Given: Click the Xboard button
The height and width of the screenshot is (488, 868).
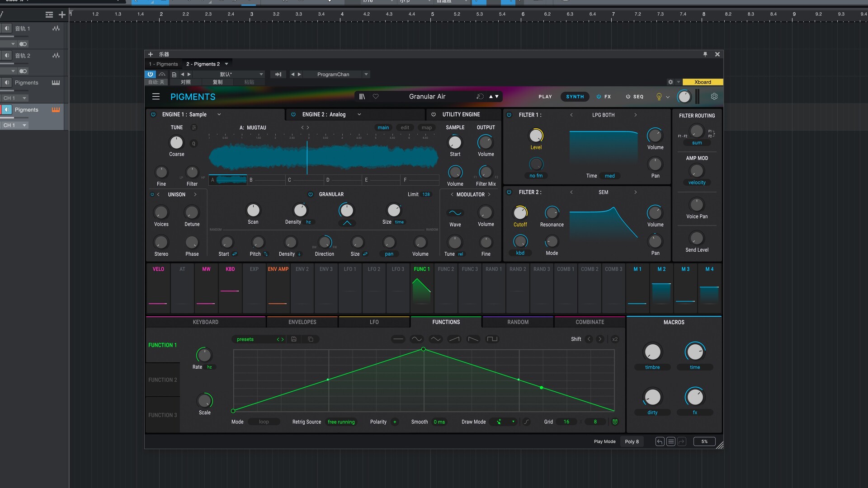Looking at the screenshot, I should [x=703, y=82].
